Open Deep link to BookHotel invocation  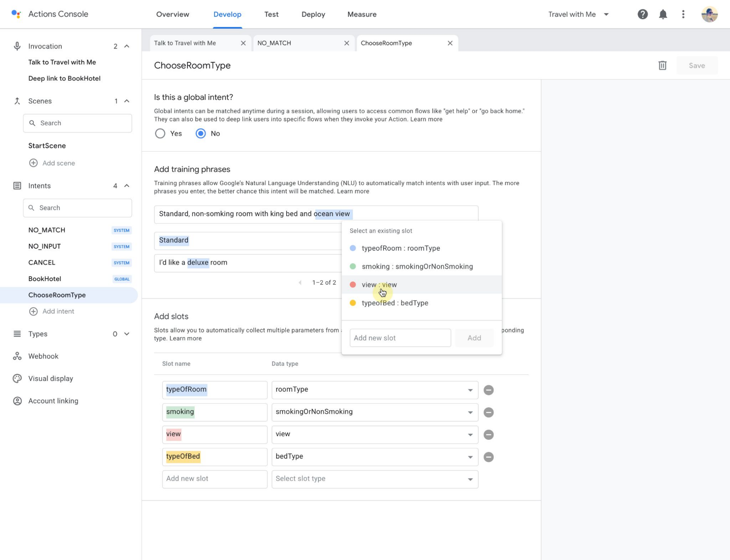pyautogui.click(x=64, y=78)
